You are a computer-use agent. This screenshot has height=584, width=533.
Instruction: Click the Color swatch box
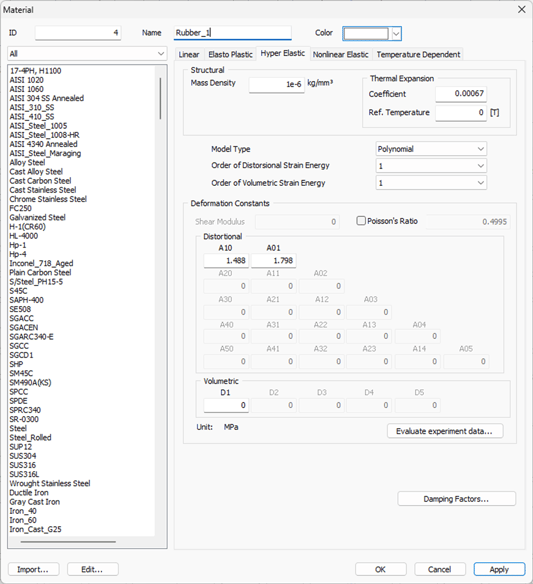[366, 34]
